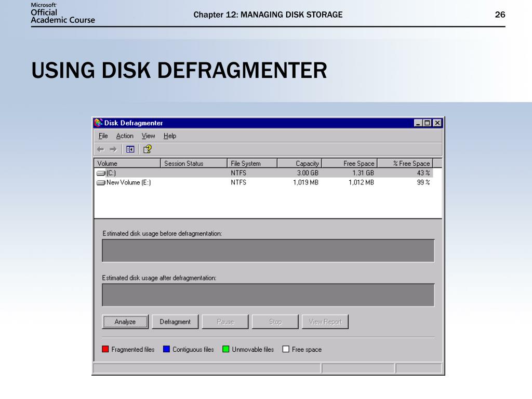Sort by the File System column header
Image resolution: width=532 pixels, height=399 pixels.
[252, 163]
